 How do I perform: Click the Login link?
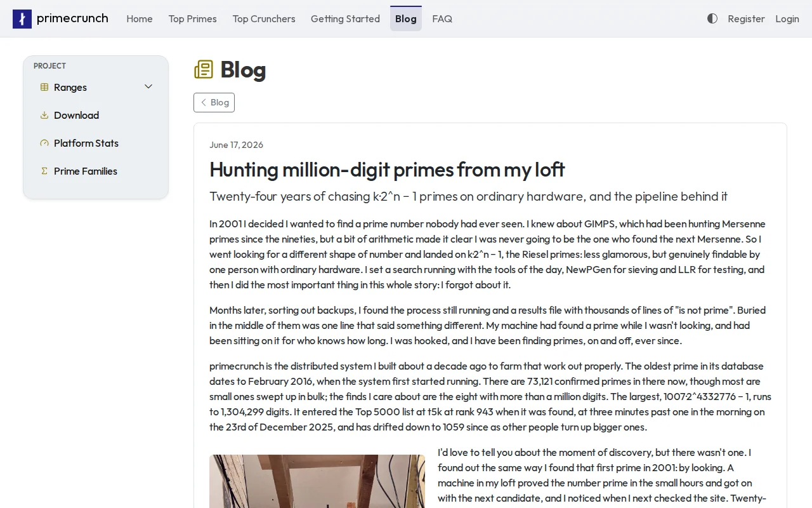[787, 19]
